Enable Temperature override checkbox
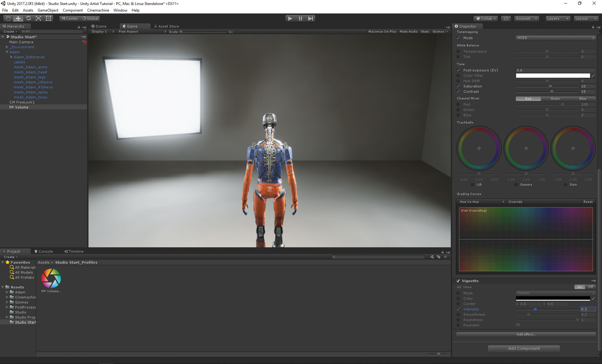Viewport: 602px width, 364px height. (458, 51)
